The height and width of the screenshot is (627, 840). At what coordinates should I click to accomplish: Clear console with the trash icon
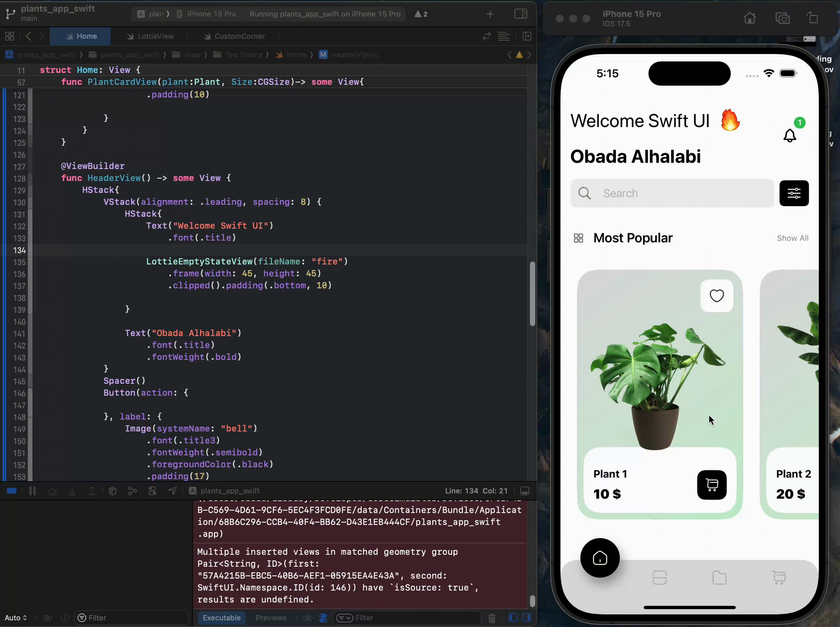pyautogui.click(x=492, y=618)
